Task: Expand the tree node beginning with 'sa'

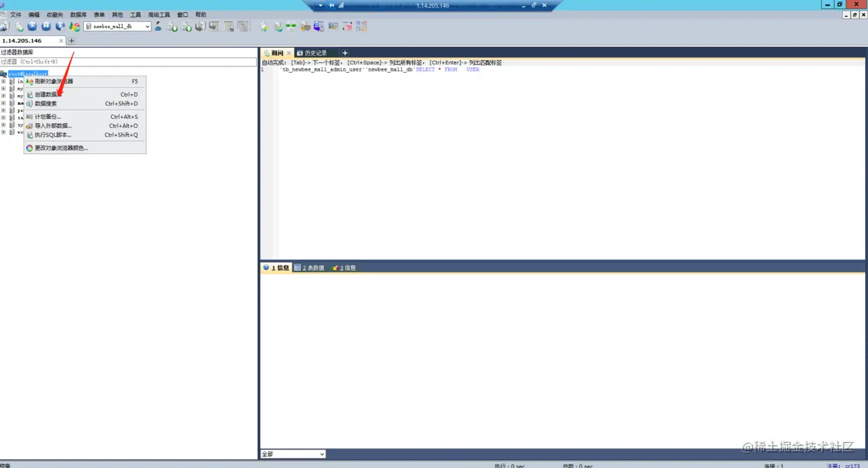Action: (3, 118)
